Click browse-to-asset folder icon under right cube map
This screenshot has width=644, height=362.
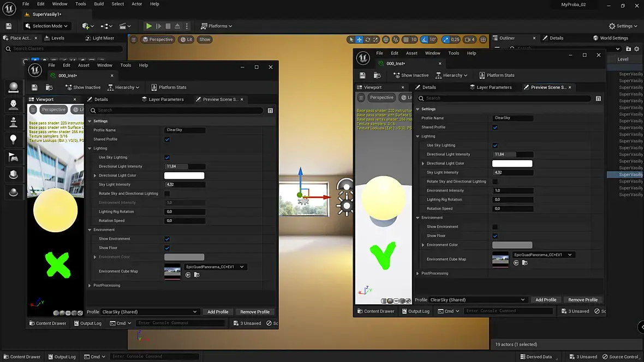click(524, 263)
